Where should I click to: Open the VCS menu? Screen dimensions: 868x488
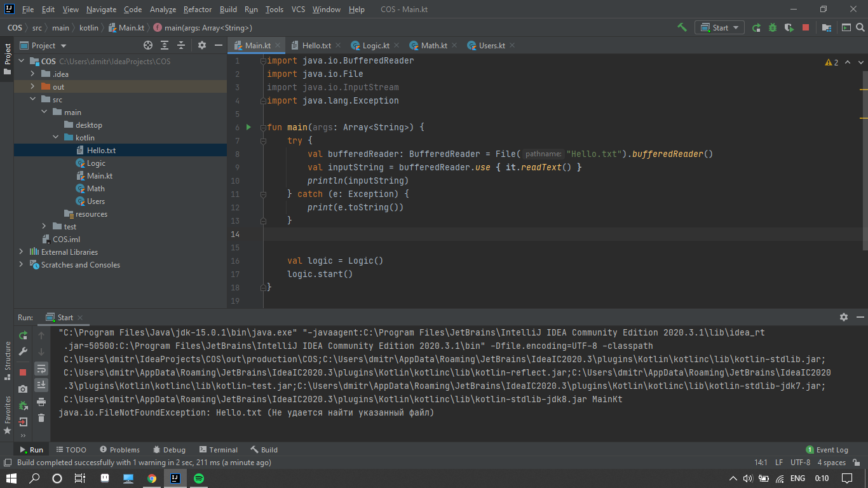click(x=298, y=10)
